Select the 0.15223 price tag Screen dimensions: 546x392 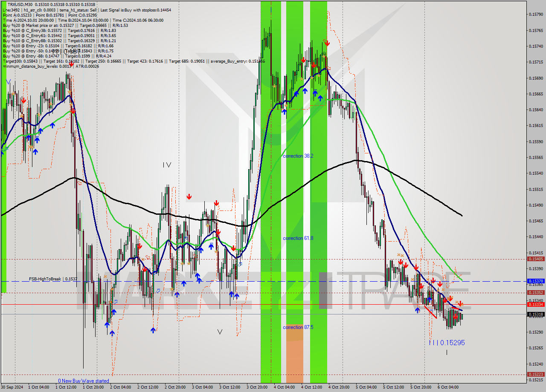point(536,374)
